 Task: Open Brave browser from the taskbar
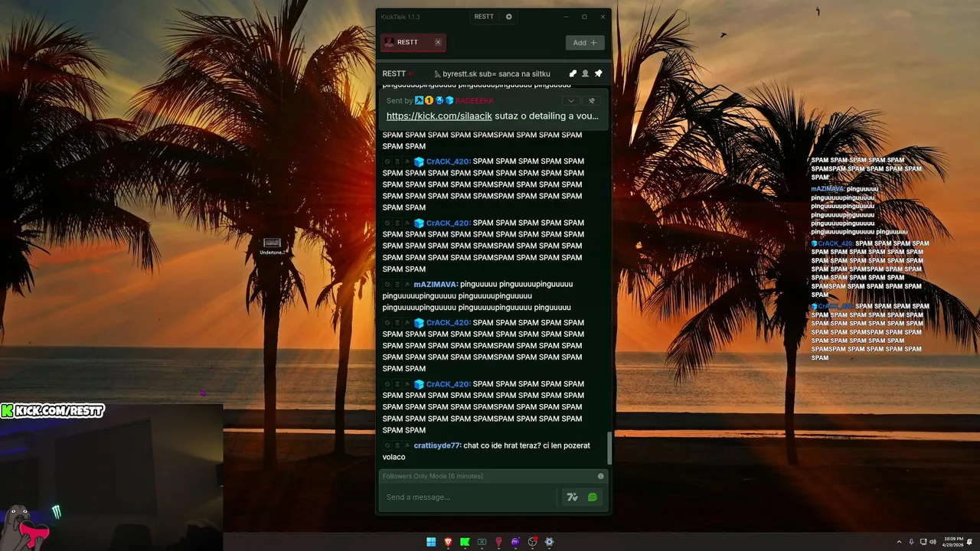pyautogui.click(x=448, y=542)
